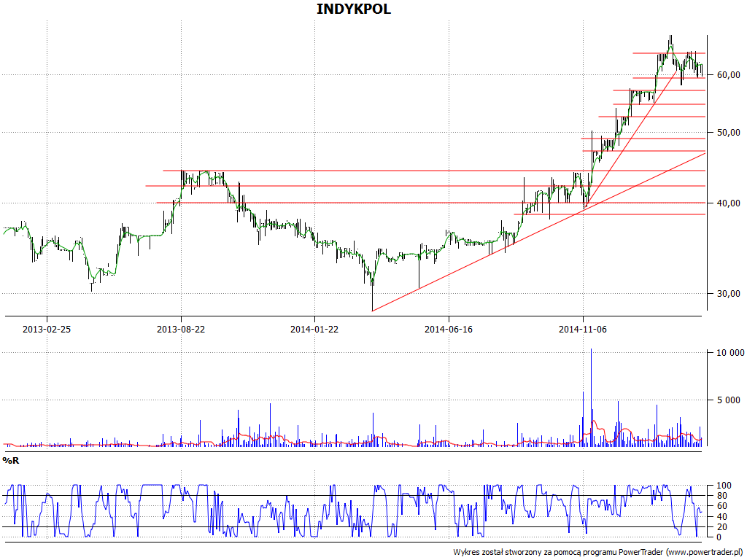Select the 2014-06-16 date label
This screenshot has width=747, height=560.
[449, 329]
